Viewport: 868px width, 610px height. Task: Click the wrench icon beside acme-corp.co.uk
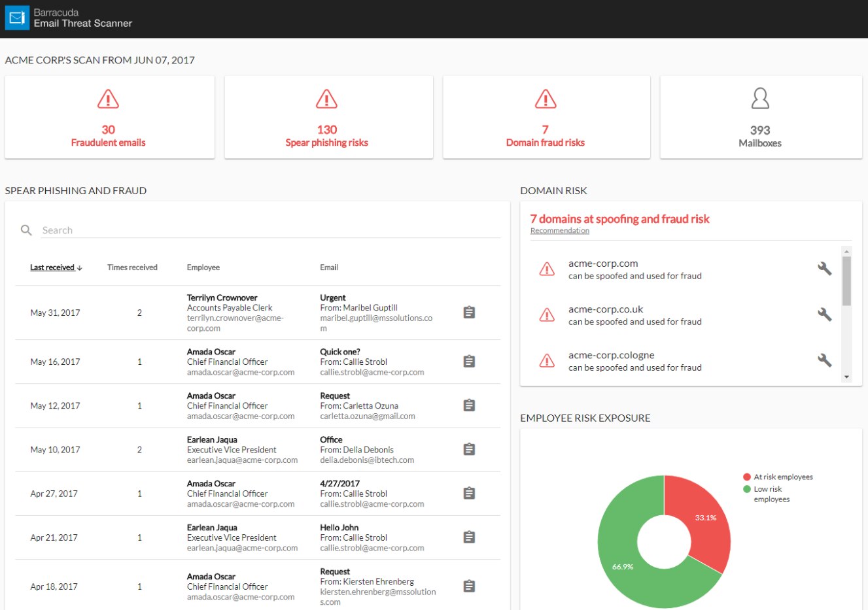(x=825, y=314)
